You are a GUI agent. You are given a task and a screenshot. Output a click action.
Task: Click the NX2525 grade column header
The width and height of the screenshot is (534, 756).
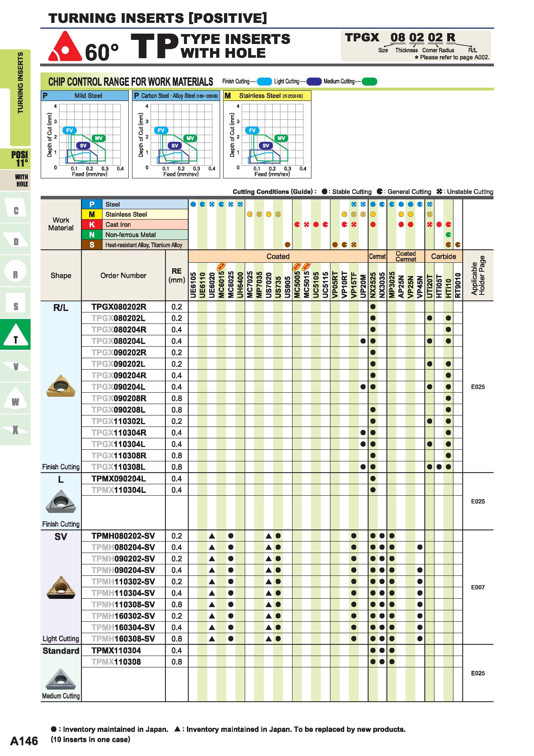(373, 285)
